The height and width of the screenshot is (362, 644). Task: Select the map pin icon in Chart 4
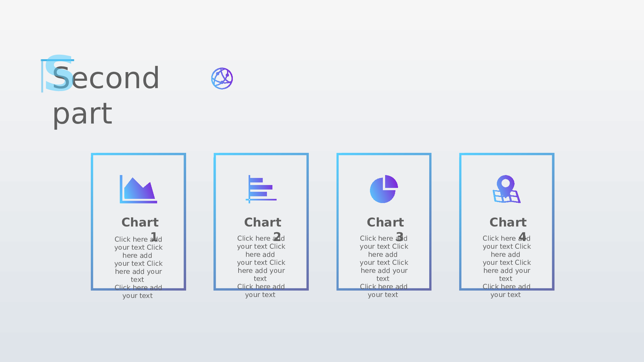pyautogui.click(x=507, y=189)
